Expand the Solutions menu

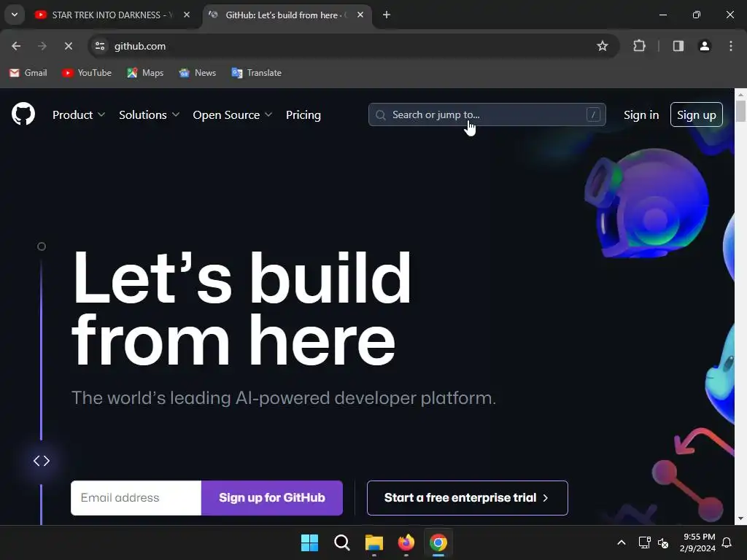pyautogui.click(x=149, y=114)
